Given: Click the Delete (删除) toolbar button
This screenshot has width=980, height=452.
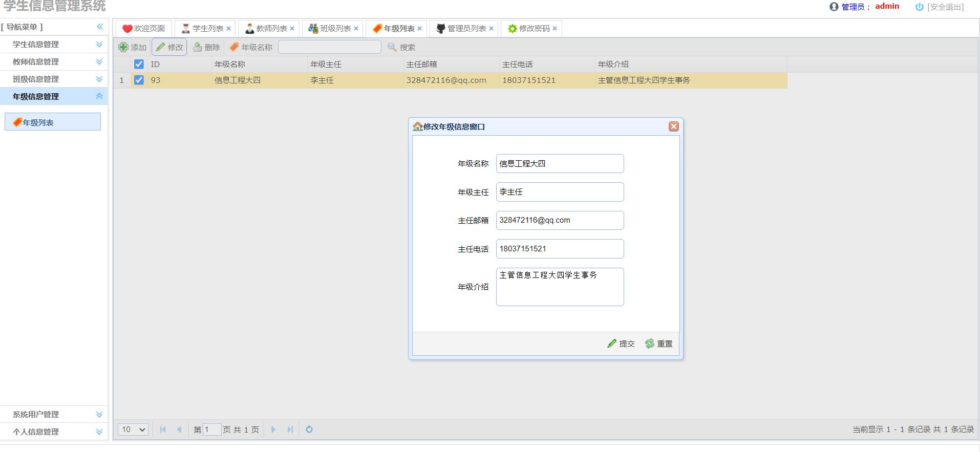Looking at the screenshot, I should [206, 47].
